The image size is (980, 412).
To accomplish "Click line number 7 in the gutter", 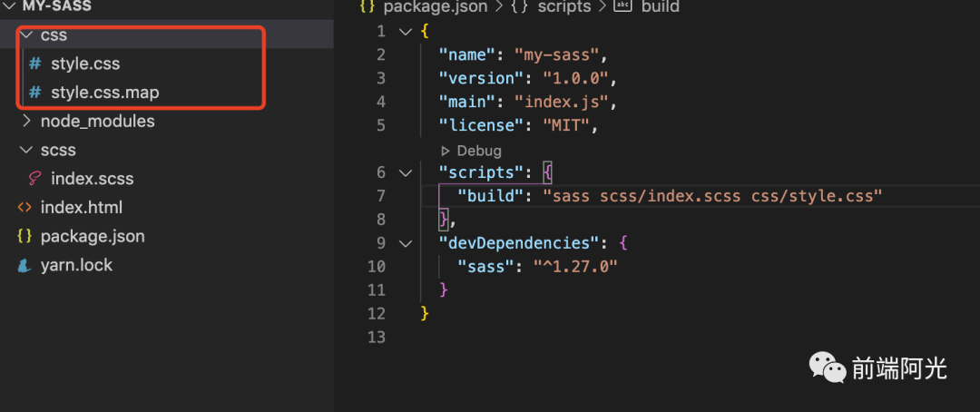I will click(380, 196).
